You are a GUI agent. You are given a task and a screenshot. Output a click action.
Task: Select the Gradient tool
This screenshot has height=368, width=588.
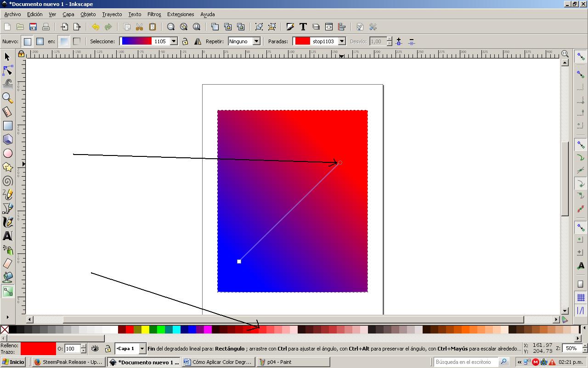[x=7, y=291]
